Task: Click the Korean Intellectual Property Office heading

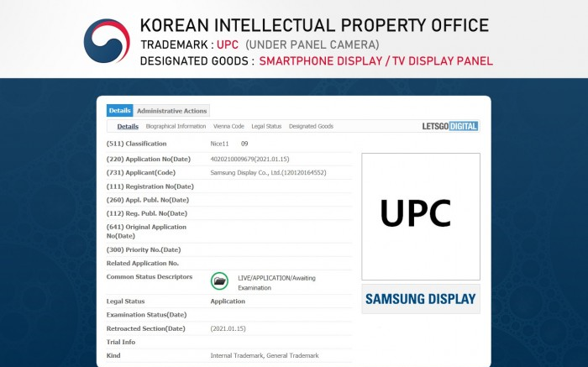Action: click(x=315, y=25)
